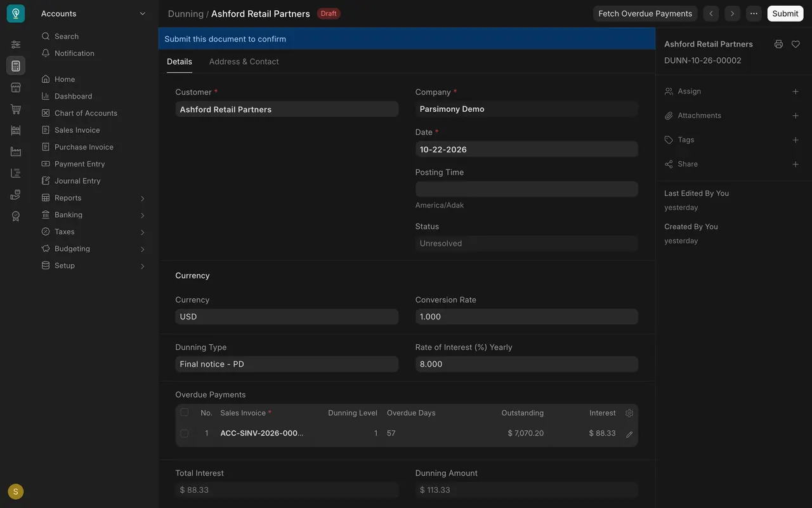Go to next document arrow
The width and height of the screenshot is (812, 508).
pyautogui.click(x=732, y=13)
